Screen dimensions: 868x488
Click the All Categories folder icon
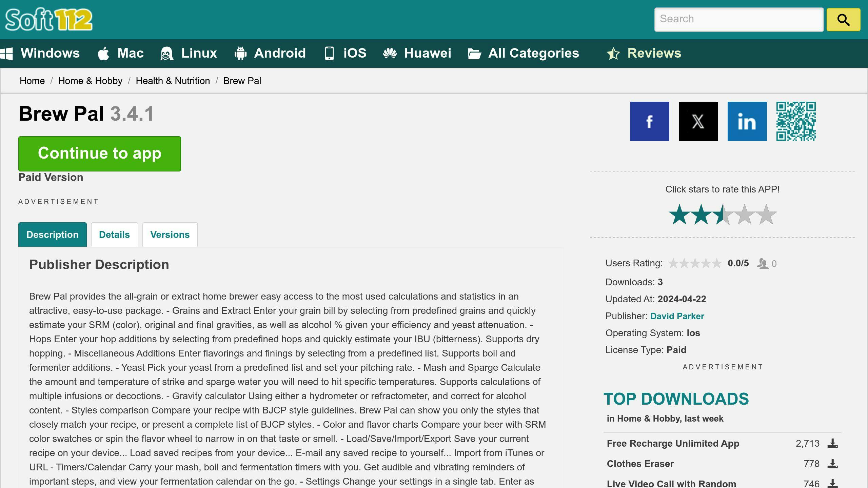474,54
